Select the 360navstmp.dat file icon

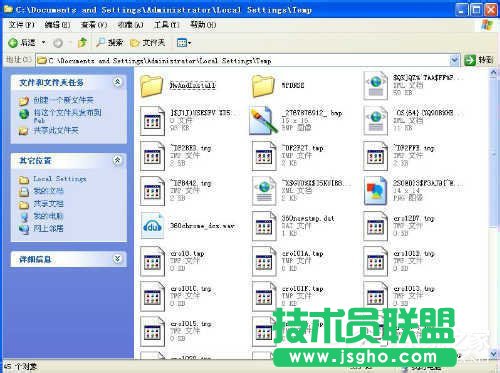point(264,226)
